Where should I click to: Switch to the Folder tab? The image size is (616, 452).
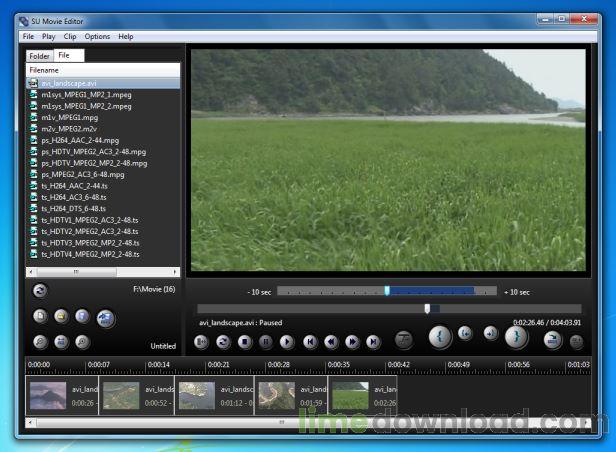(x=39, y=56)
